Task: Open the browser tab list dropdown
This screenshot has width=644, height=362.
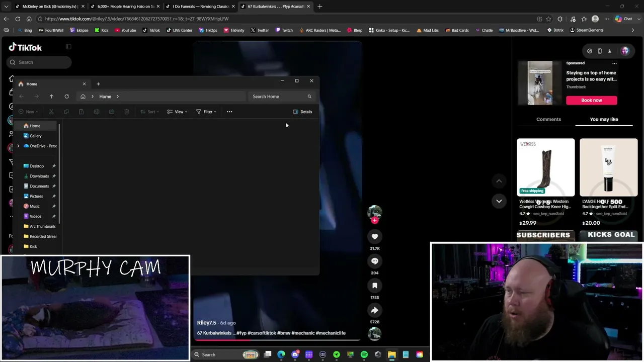Action: click(6, 7)
